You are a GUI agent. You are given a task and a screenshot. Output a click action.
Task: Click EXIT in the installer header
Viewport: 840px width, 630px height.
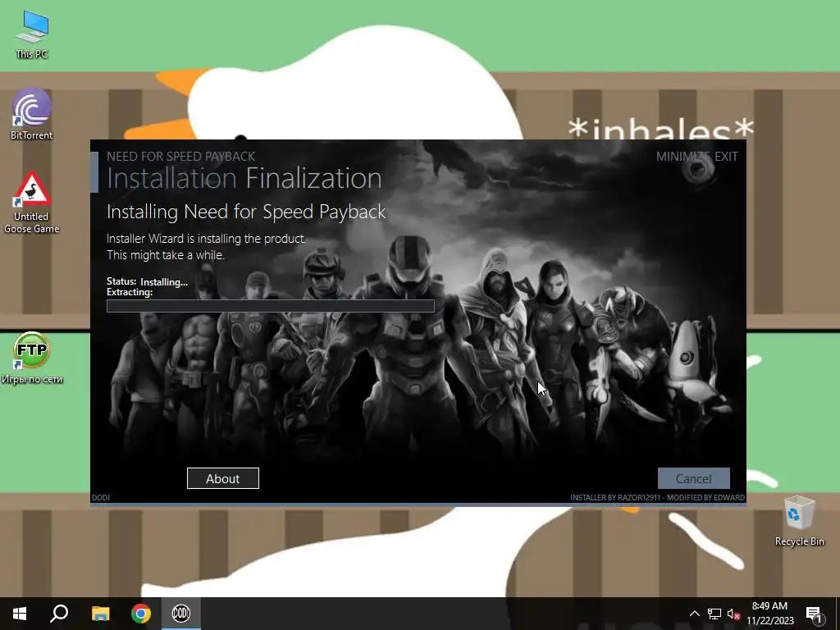tap(727, 157)
